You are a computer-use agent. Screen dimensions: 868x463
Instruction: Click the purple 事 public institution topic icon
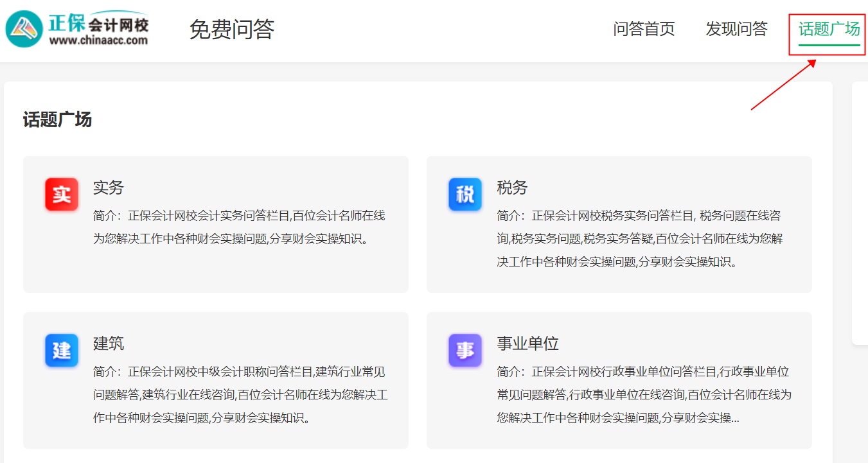click(465, 351)
